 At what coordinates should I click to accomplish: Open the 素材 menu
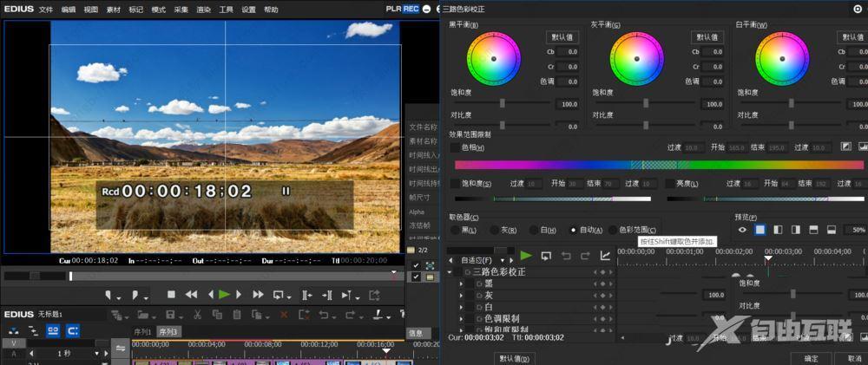tap(114, 10)
